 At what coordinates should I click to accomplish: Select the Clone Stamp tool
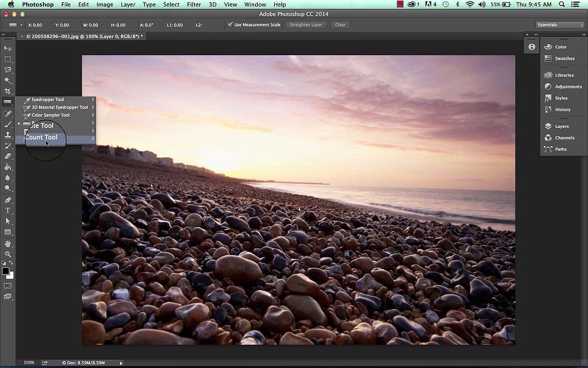pyautogui.click(x=8, y=135)
